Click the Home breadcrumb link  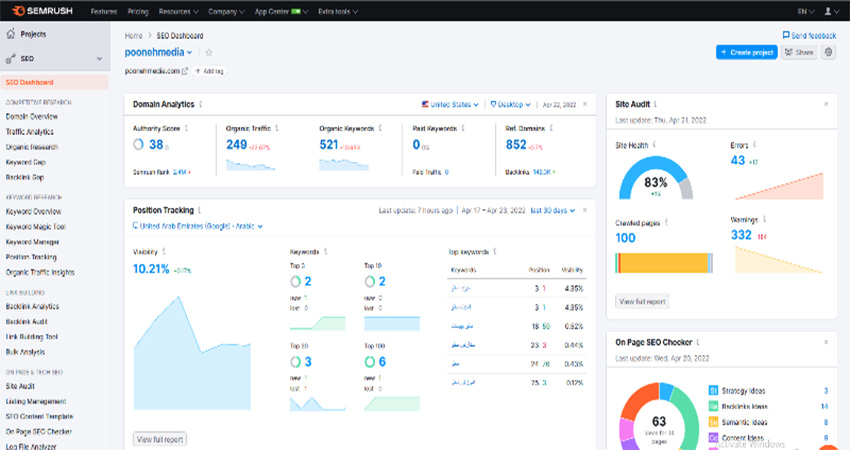(x=133, y=36)
